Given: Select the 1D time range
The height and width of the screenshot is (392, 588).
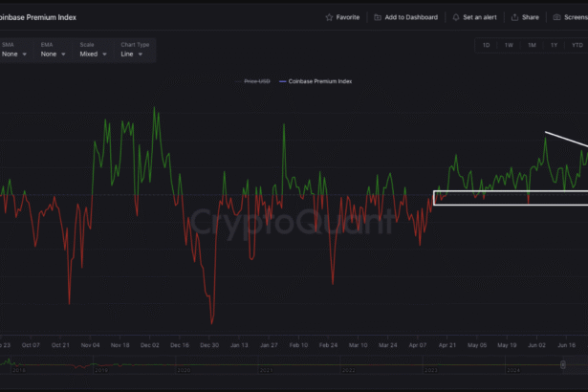Looking at the screenshot, I should click(486, 45).
